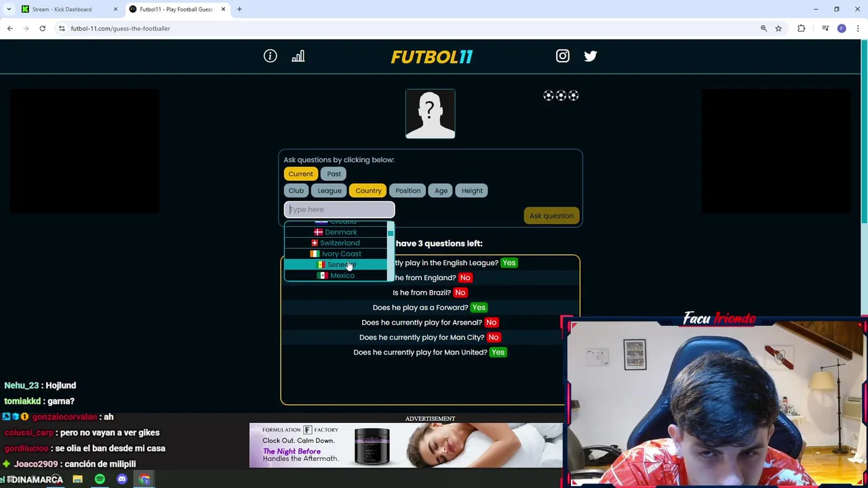Choose the Club question category
The image size is (868, 488).
pyautogui.click(x=296, y=190)
